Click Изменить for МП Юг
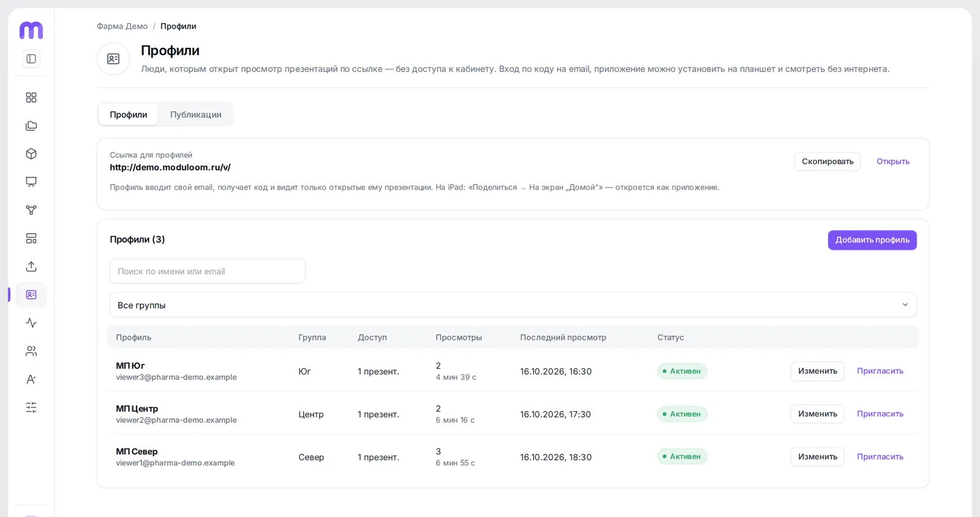Screen dimensions: 980x517 (818, 371)
